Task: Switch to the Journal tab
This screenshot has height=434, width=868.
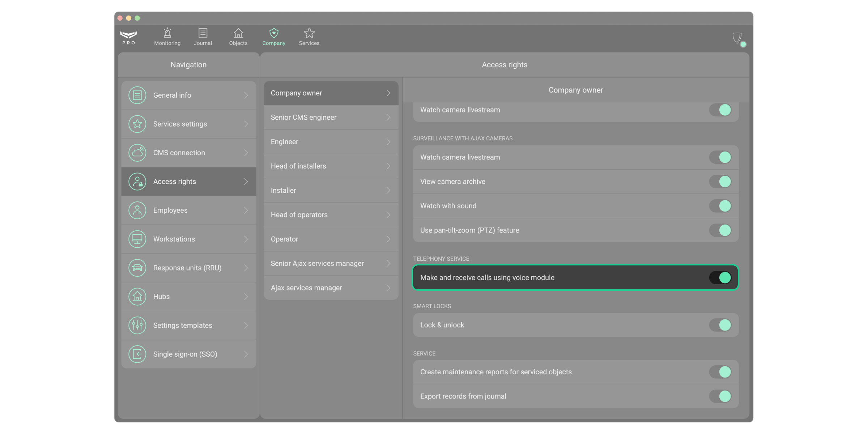Action: [203, 37]
